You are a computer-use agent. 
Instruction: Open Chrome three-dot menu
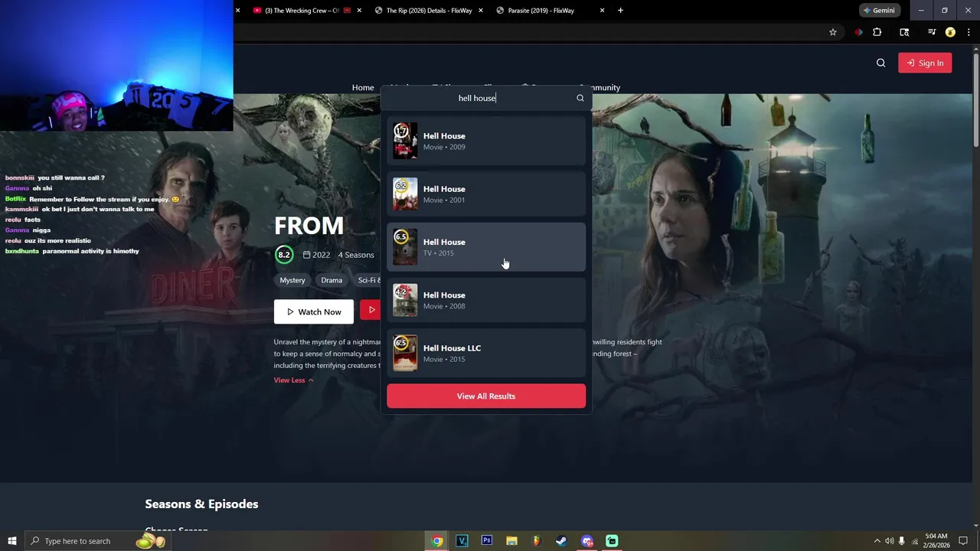coord(969,32)
